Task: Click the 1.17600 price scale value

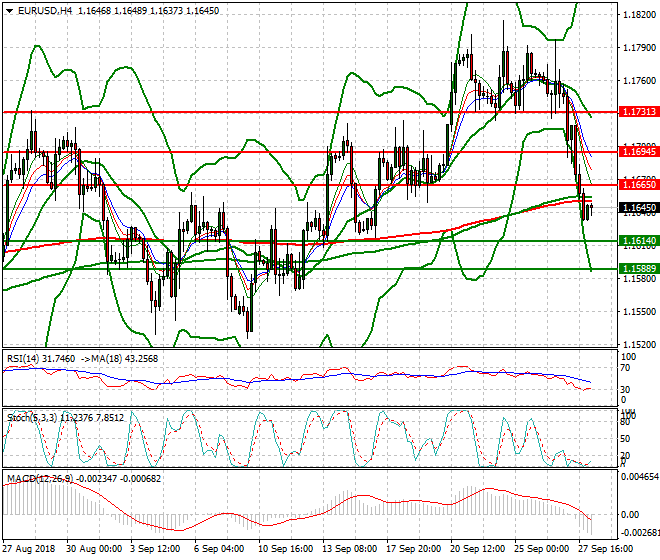Action: tap(639, 81)
